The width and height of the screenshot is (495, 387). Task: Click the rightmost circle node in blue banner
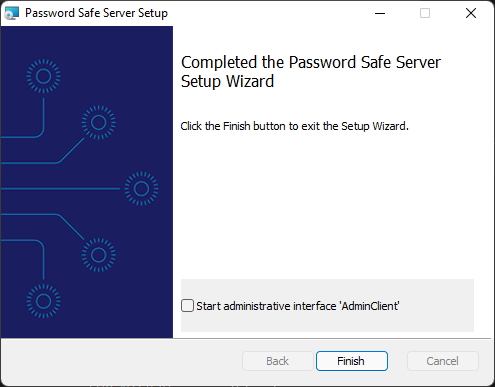(x=141, y=189)
